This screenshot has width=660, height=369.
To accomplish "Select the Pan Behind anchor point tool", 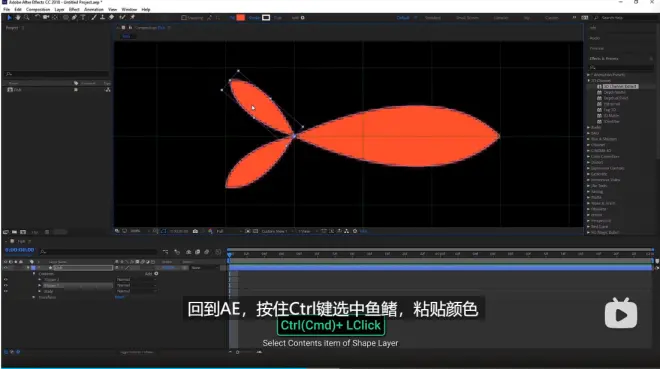I will 55,17.
